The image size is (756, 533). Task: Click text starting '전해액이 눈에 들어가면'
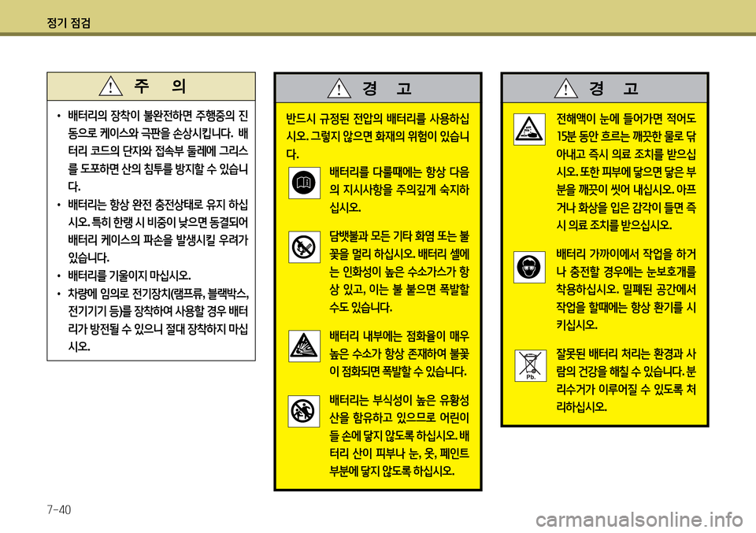coord(626,172)
